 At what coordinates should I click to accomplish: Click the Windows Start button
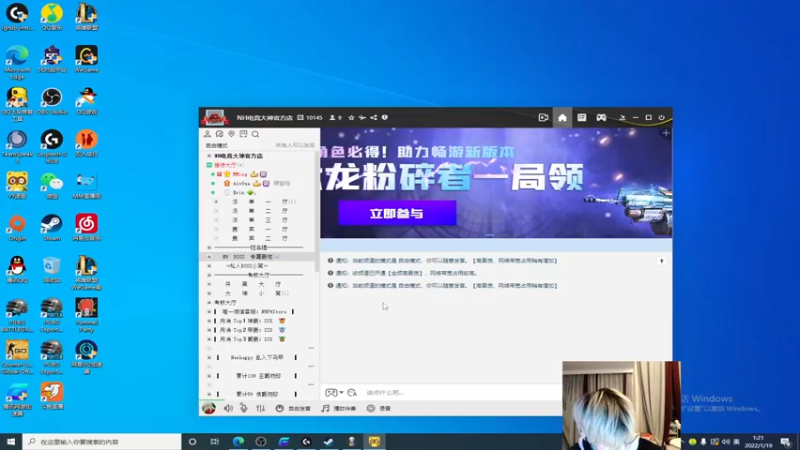click(x=11, y=441)
